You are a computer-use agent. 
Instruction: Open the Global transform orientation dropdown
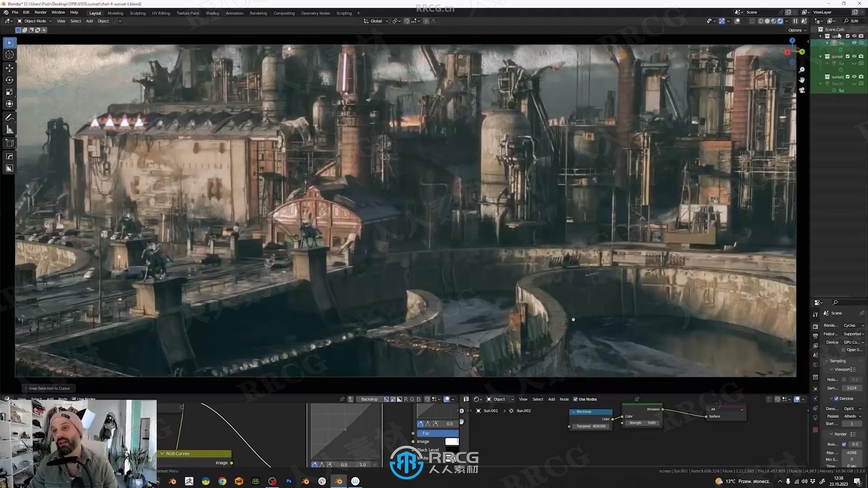[x=376, y=21]
